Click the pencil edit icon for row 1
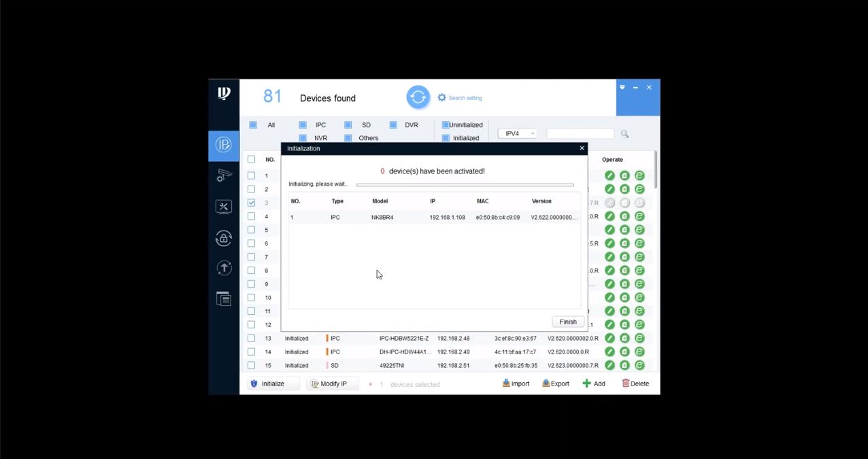The width and height of the screenshot is (868, 459). tap(610, 175)
